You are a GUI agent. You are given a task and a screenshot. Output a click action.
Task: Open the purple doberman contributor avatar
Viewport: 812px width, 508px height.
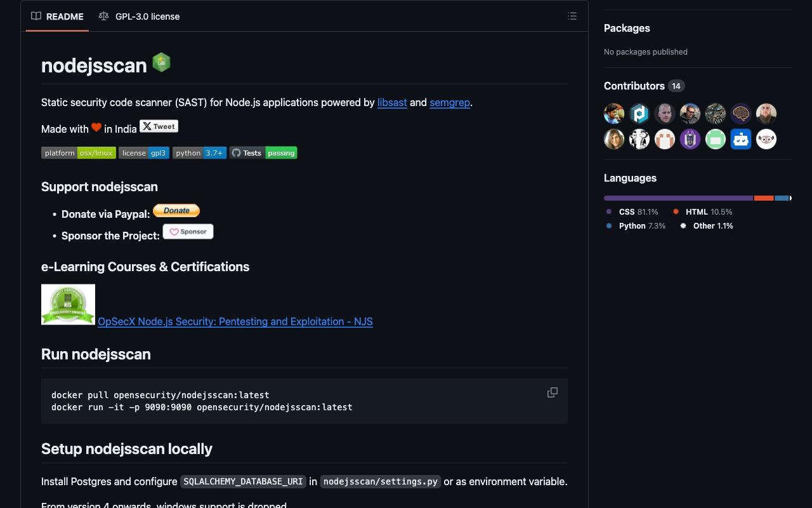[690, 139]
